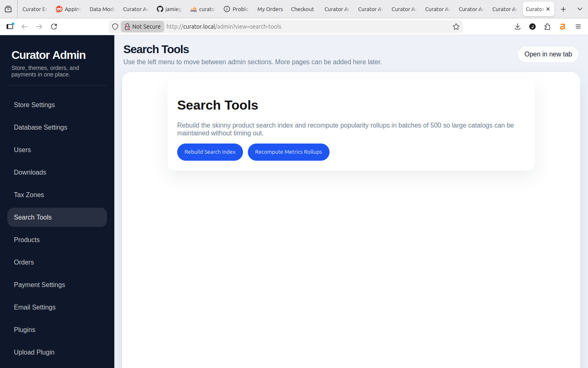Close the active Curator tab

point(548,9)
